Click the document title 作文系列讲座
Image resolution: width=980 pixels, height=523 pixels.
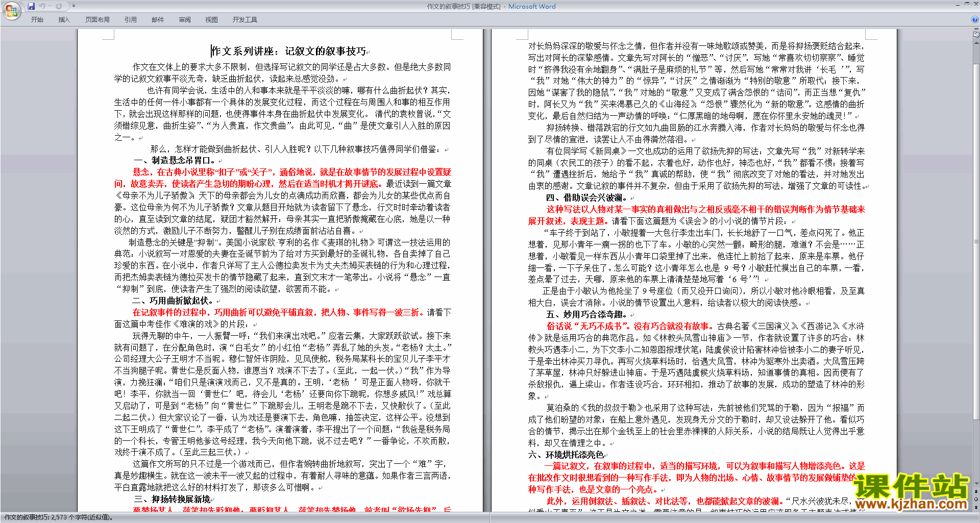point(288,51)
